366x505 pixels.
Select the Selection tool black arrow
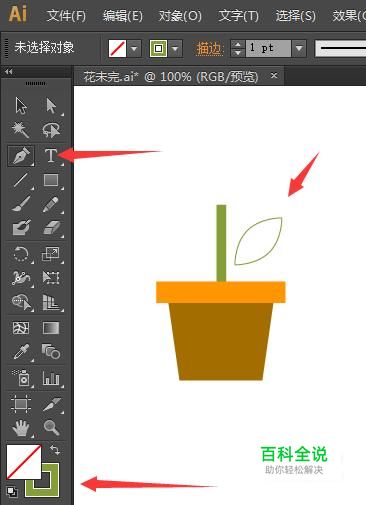(x=21, y=106)
